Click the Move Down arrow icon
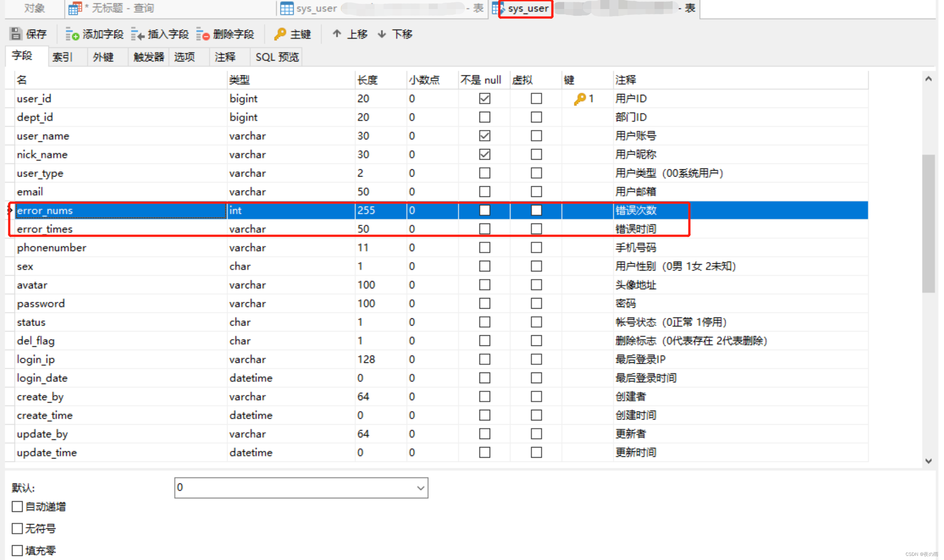Image resolution: width=944 pixels, height=560 pixels. [x=382, y=34]
